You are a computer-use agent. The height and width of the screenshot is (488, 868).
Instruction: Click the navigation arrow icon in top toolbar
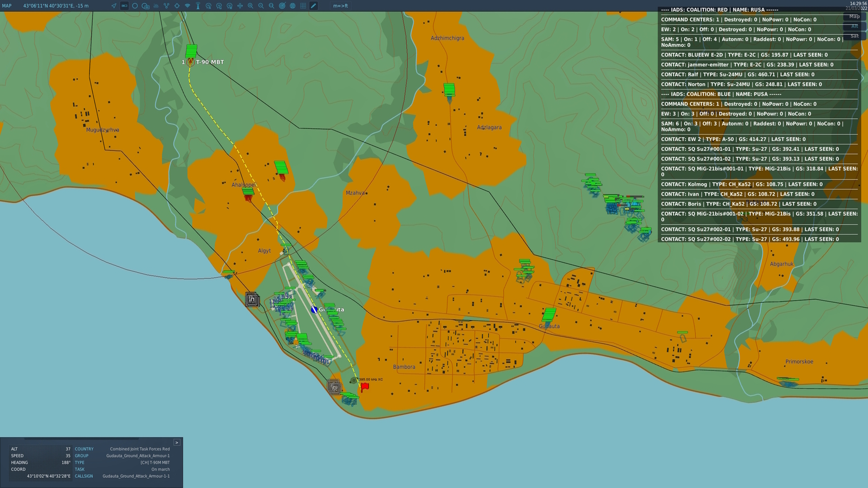click(x=114, y=6)
